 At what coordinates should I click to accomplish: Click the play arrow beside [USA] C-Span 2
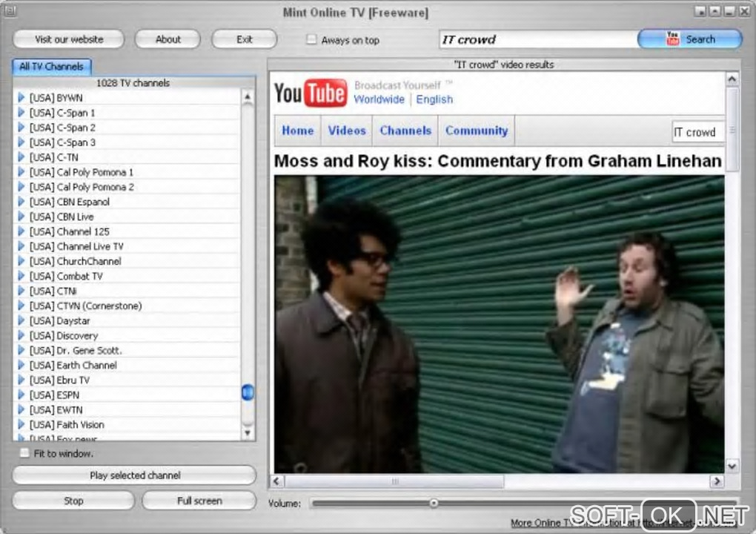pyautogui.click(x=21, y=128)
